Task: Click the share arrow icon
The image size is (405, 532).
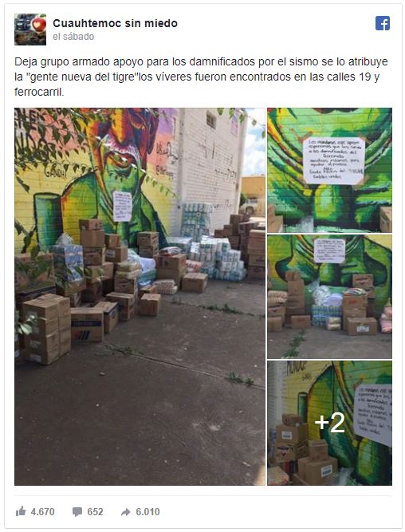Action: pos(125,511)
